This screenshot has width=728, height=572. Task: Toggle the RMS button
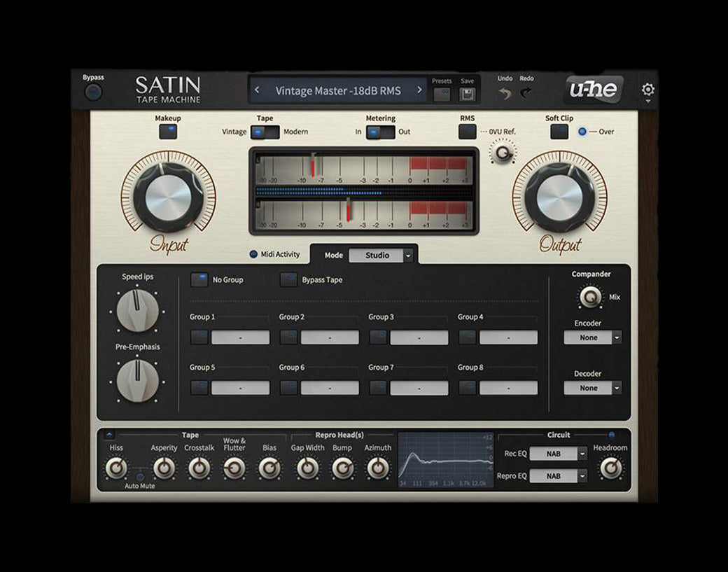(x=467, y=132)
